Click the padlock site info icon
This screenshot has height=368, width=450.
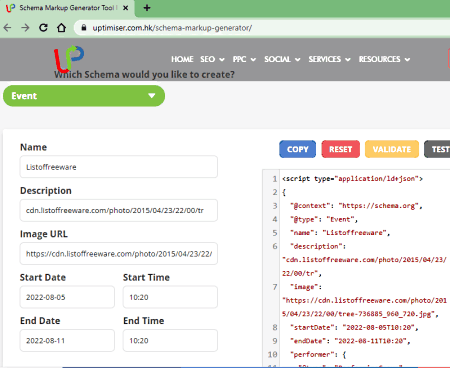point(84,28)
